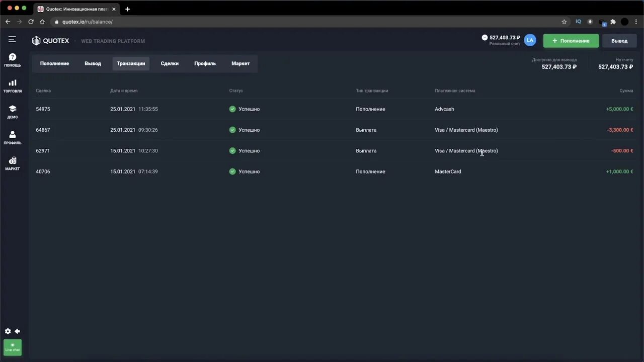The height and width of the screenshot is (362, 644).
Task: Click the -3,300.00 € amount
Action: click(620, 130)
